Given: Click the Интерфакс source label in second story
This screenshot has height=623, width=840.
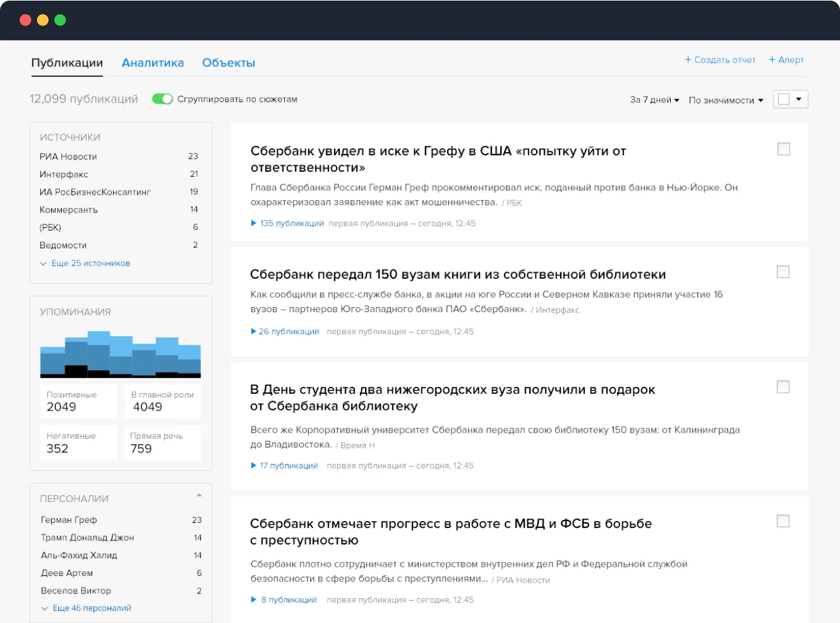Looking at the screenshot, I should pyautogui.click(x=557, y=310).
